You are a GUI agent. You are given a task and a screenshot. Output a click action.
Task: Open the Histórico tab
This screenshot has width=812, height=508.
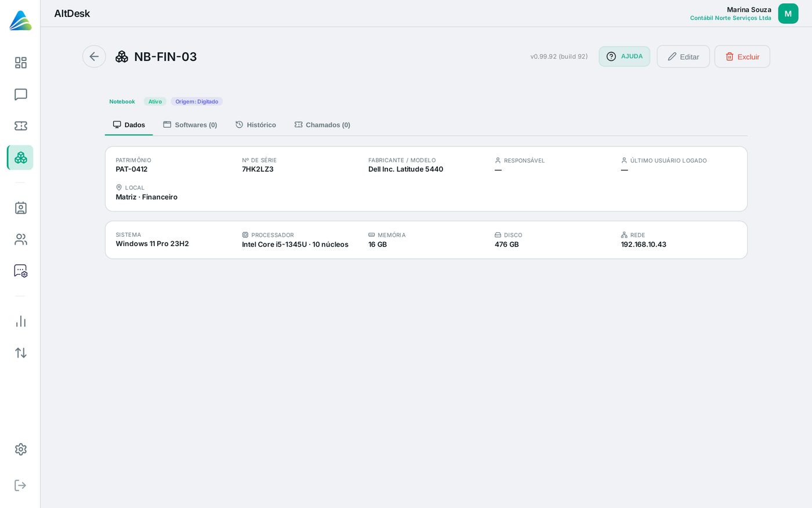point(256,125)
